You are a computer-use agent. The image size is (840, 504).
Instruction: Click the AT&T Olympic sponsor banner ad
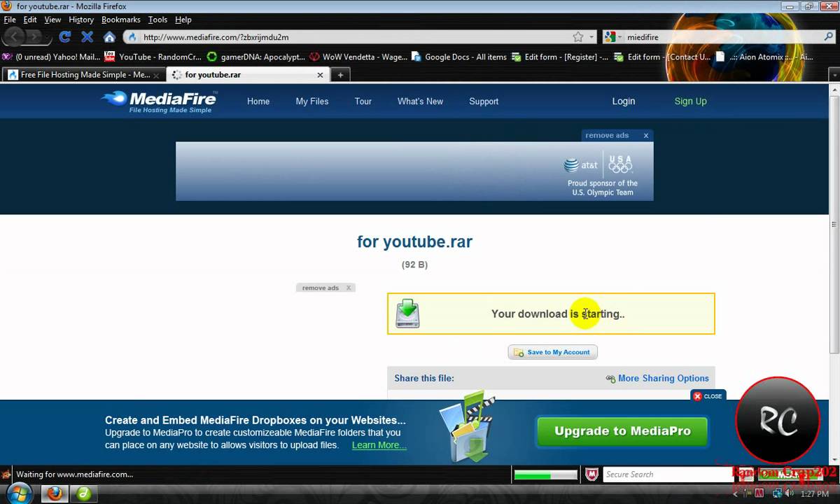pos(414,171)
